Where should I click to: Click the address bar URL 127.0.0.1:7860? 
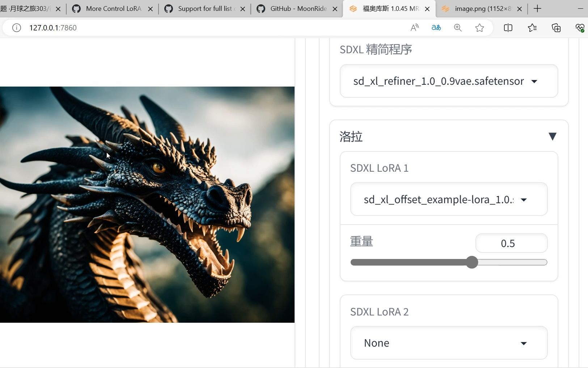click(53, 28)
